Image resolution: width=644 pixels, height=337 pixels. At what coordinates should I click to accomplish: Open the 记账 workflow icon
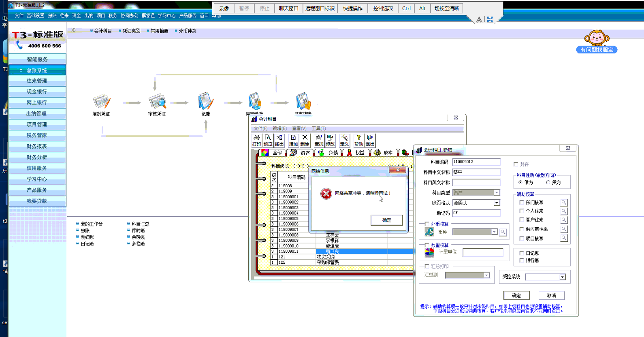coord(206,101)
